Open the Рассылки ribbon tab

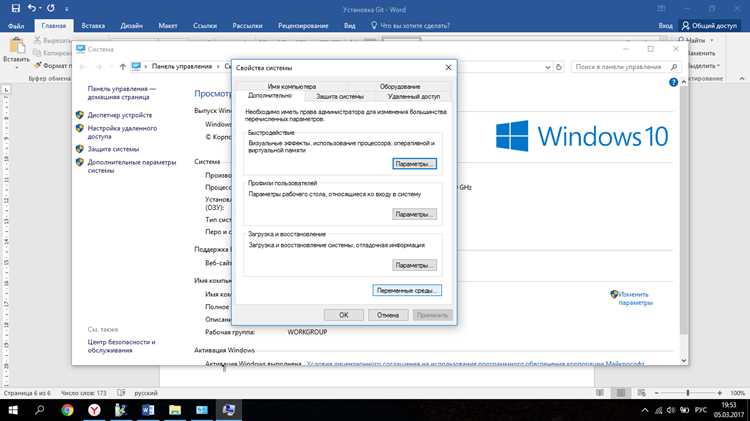point(247,26)
